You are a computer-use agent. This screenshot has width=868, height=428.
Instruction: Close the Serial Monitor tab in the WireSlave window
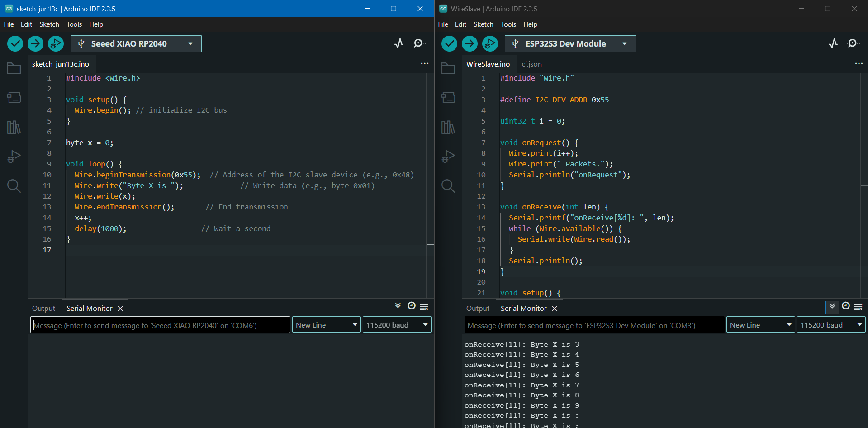coord(555,309)
